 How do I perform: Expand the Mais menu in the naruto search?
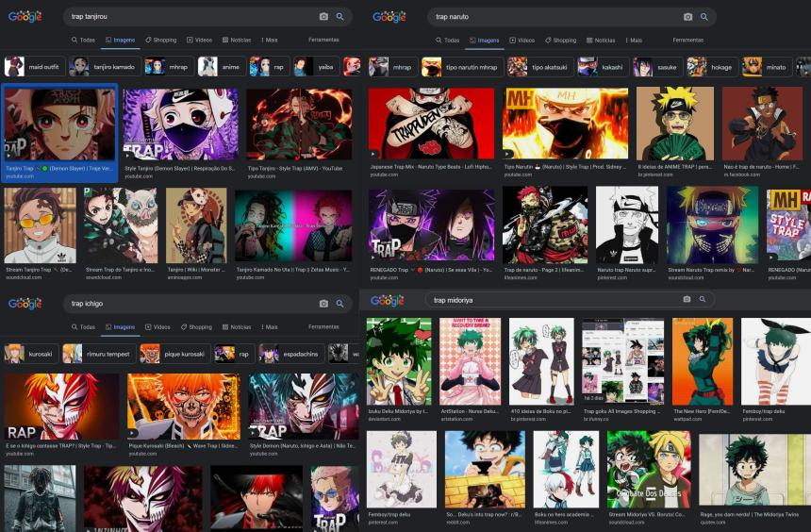[x=634, y=40]
